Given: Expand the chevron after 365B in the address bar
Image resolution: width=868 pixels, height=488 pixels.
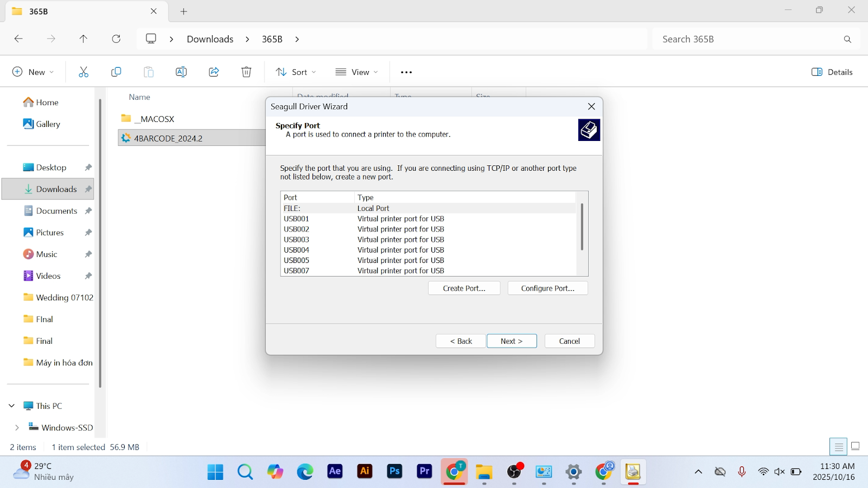Looking at the screenshot, I should click(x=297, y=39).
